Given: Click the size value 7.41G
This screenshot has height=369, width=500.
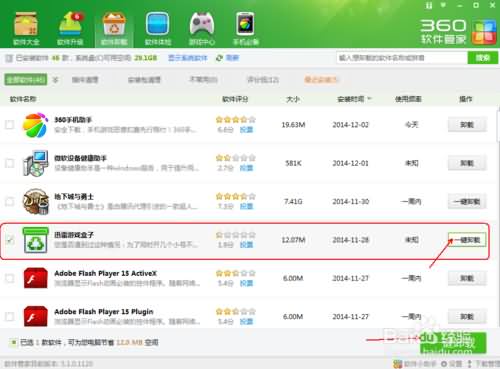Looking at the screenshot, I should [x=293, y=202].
